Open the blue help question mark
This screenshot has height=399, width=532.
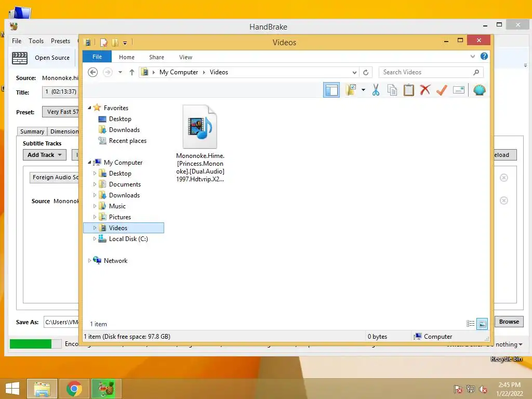click(484, 56)
